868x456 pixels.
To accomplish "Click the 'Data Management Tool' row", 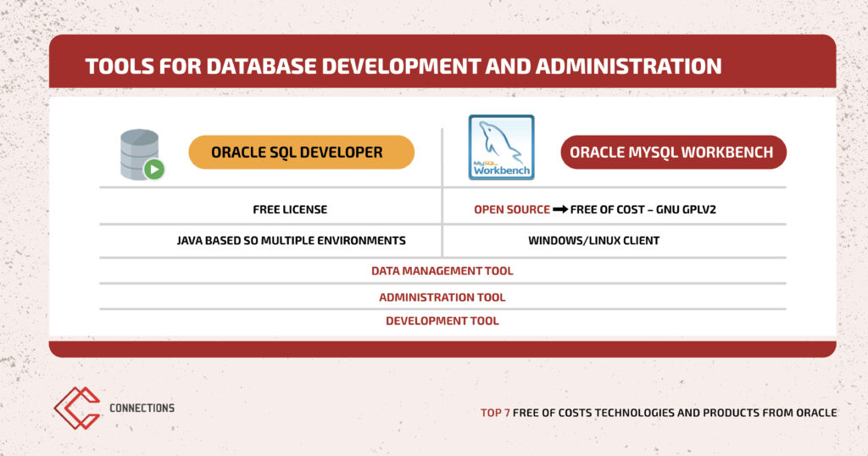I will [442, 271].
